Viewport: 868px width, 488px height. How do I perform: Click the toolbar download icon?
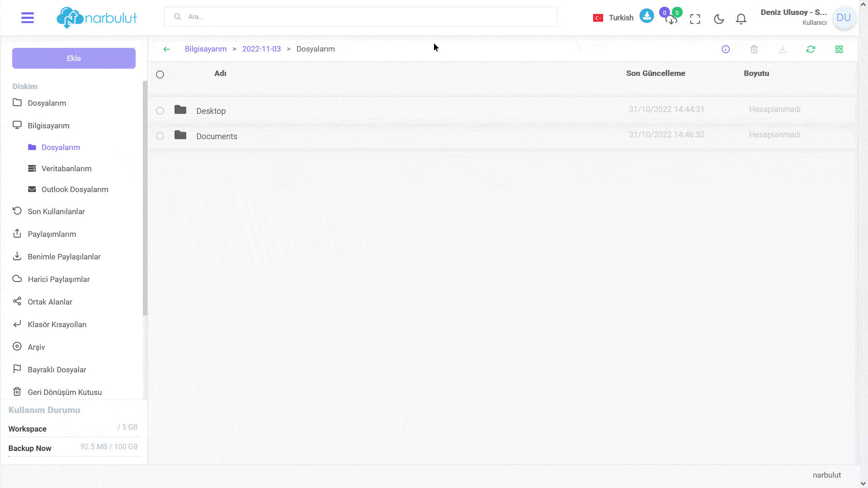click(783, 49)
